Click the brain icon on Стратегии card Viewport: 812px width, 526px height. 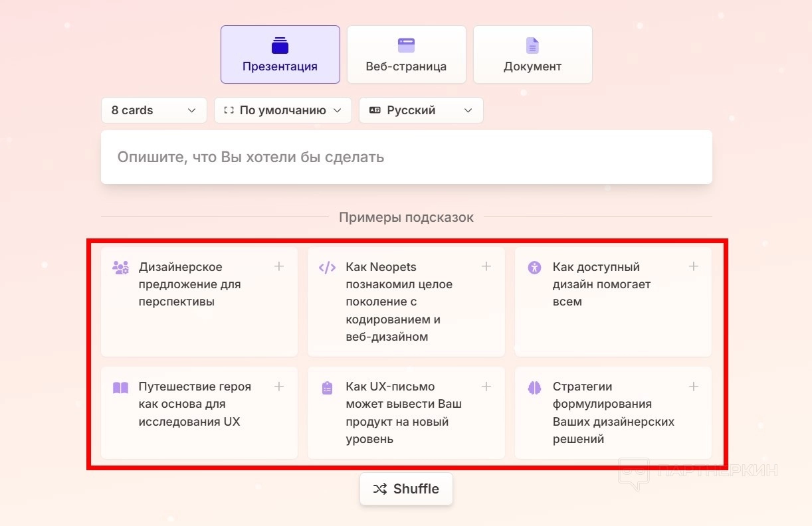tap(534, 388)
